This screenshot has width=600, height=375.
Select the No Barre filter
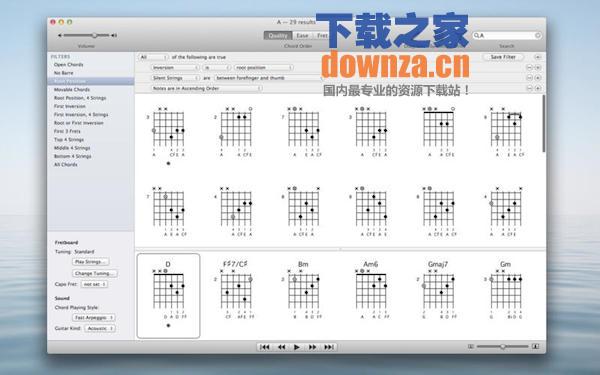(x=64, y=73)
